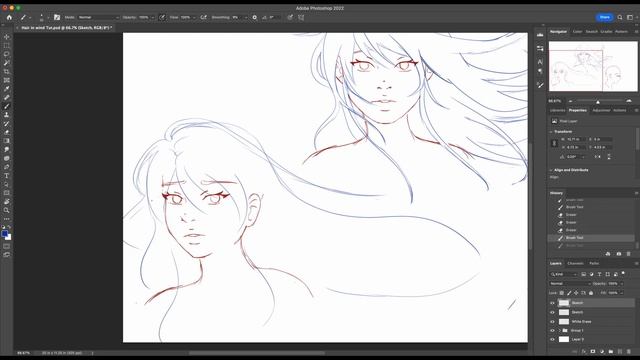Click the document horizontal scrollbar
640x360 pixels.
(x=257, y=353)
